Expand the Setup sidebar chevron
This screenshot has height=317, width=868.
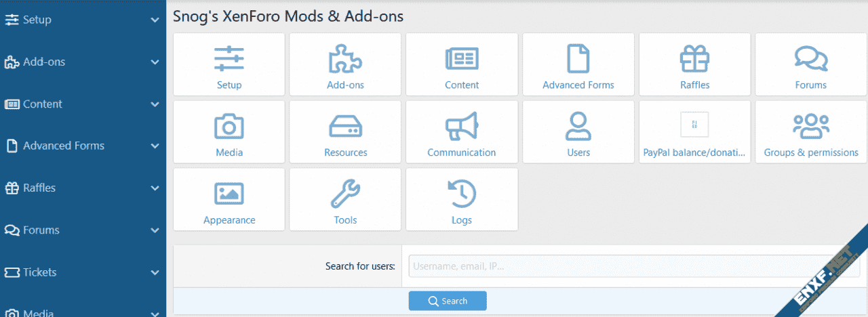155,20
